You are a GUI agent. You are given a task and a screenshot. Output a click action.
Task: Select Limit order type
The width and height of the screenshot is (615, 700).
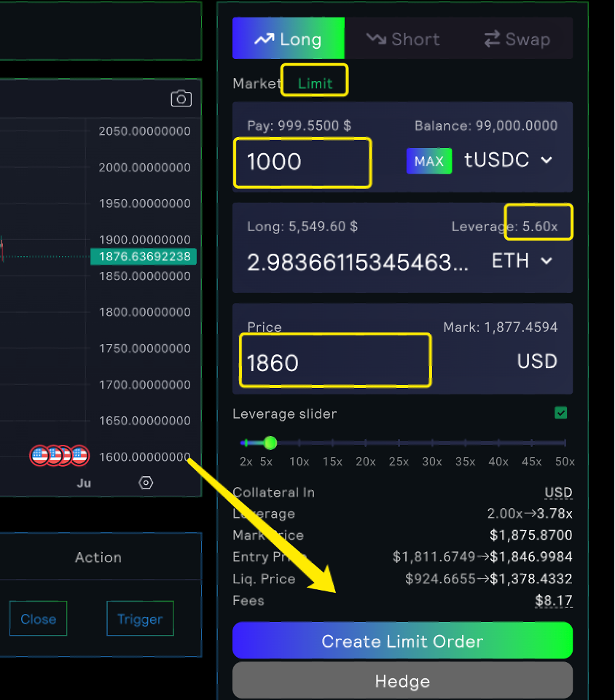315,84
